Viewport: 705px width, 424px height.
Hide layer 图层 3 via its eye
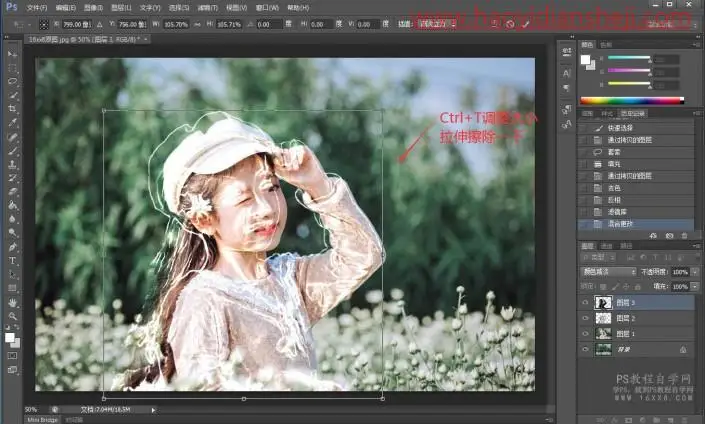(585, 303)
